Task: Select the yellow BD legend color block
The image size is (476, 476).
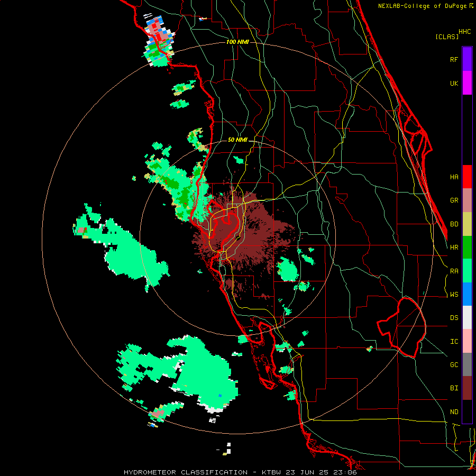Action: [467, 224]
